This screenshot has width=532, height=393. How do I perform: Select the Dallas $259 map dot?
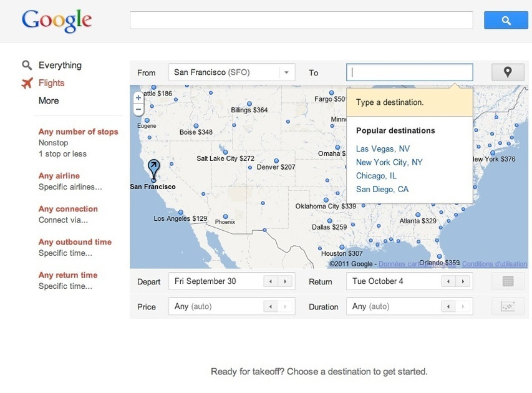pyautogui.click(x=329, y=221)
